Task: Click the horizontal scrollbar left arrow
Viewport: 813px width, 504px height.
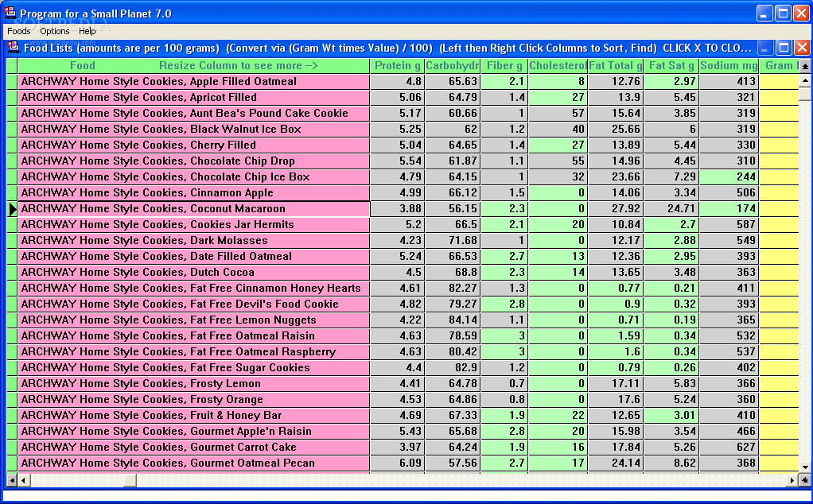Action: 23,481
